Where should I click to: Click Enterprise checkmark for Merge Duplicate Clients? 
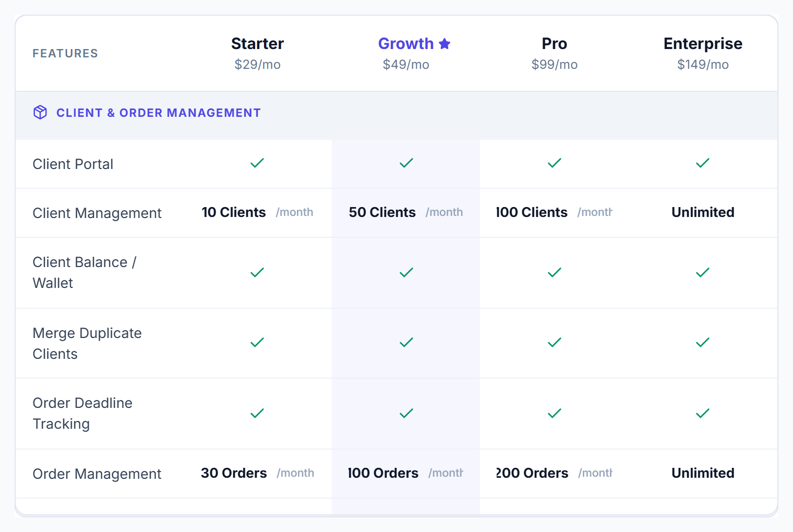[703, 343]
